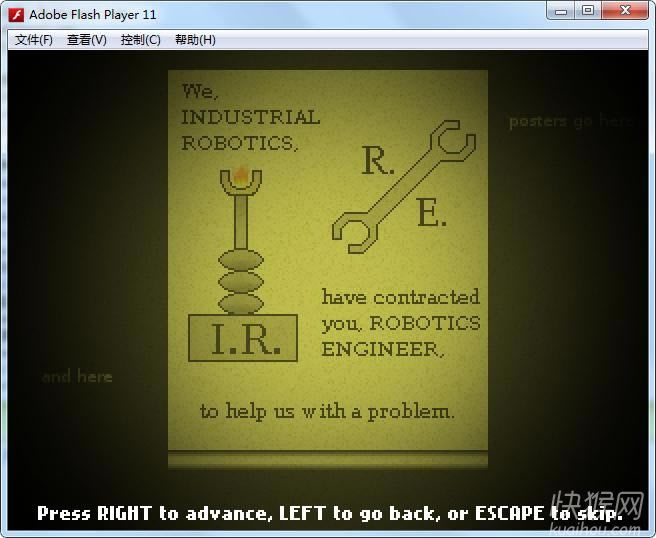Click the wrench graphic on the poster

click(x=403, y=183)
